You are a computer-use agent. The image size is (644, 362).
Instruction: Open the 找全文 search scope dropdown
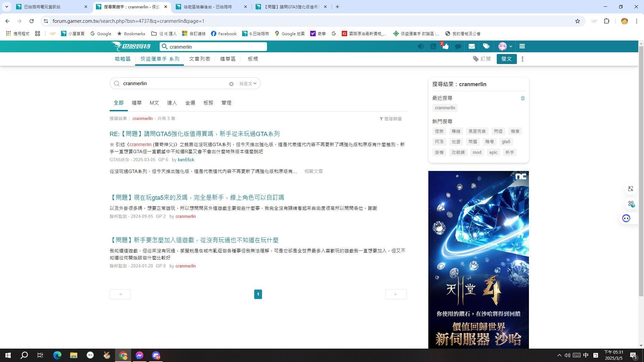[x=248, y=83]
